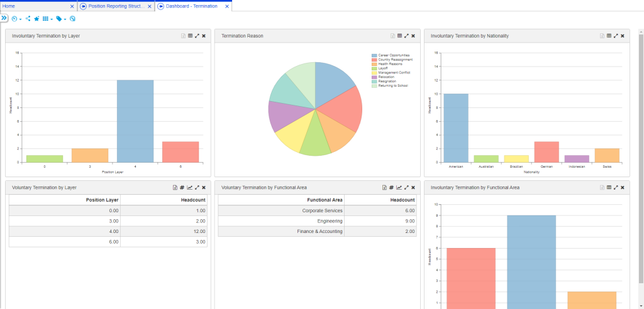Remove the Involuntary Termination by Nationality panel
Screen dimensions: 644x309
[x=623, y=36]
